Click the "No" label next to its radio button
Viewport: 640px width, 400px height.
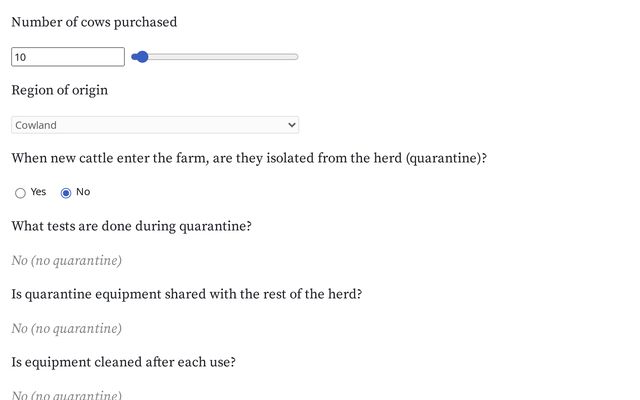click(x=83, y=192)
